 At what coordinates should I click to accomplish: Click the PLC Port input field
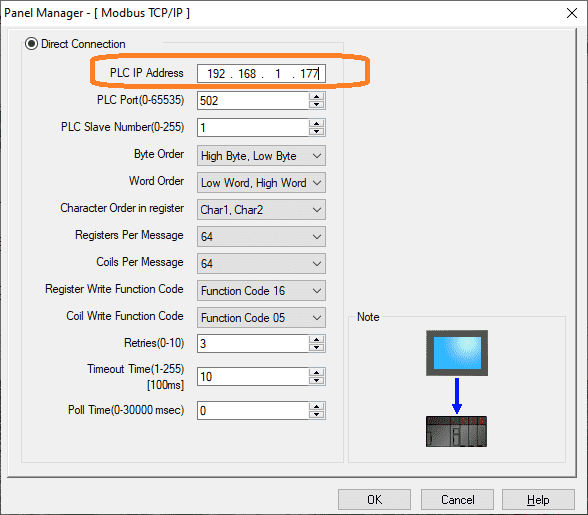coord(253,101)
